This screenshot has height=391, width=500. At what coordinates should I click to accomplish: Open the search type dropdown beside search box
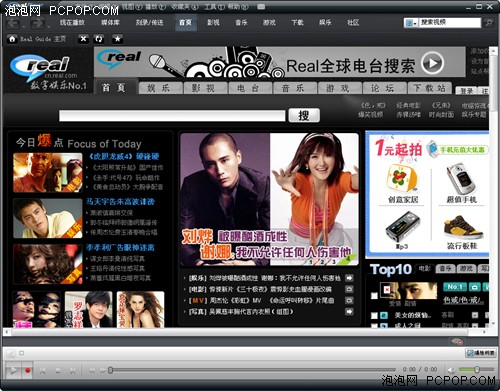(x=410, y=23)
